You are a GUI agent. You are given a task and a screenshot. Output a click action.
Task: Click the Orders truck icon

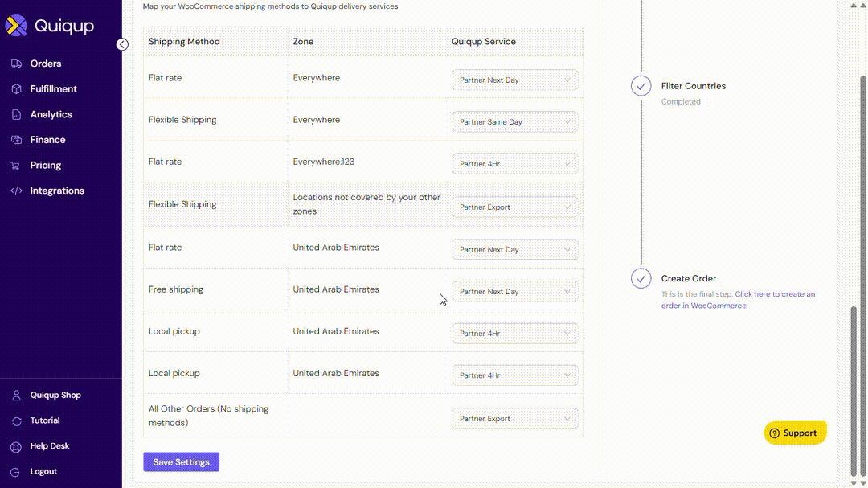16,64
